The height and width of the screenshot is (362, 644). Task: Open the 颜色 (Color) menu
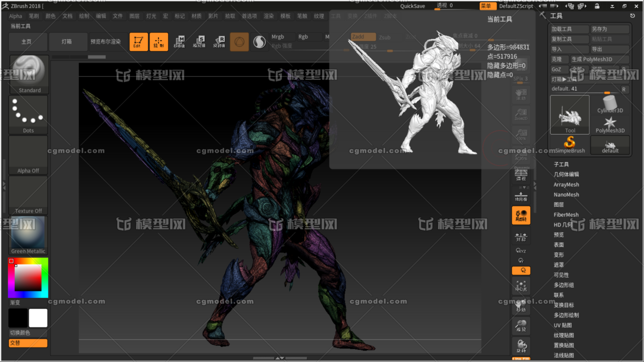50,16
